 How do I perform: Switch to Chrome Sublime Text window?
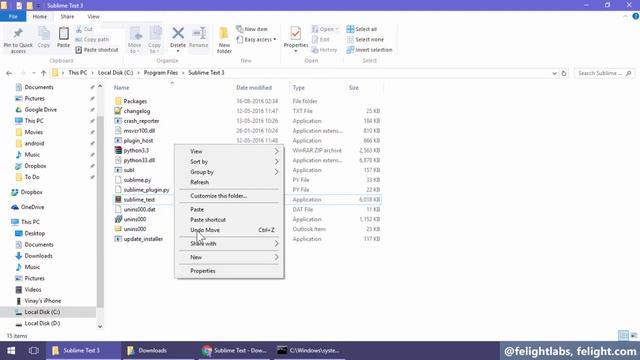234,351
